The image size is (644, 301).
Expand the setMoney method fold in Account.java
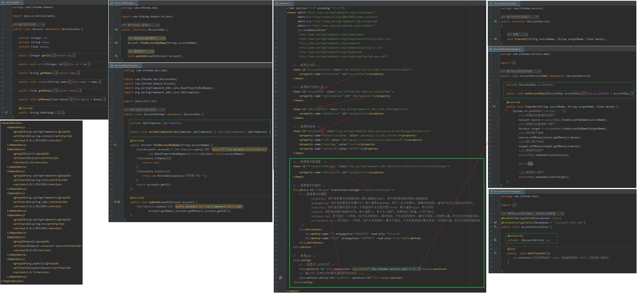point(11,99)
